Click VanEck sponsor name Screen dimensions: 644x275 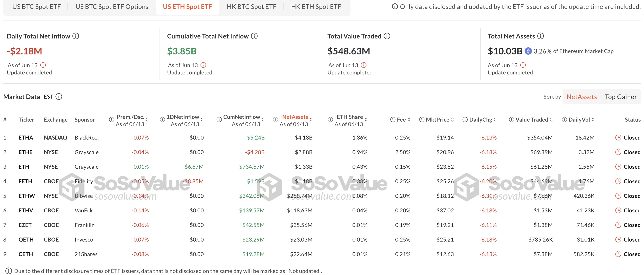83,210
